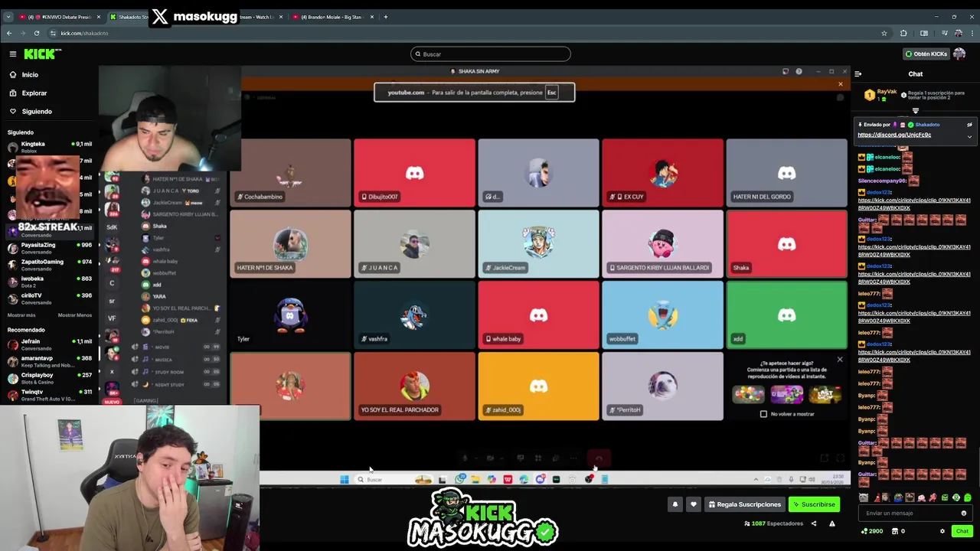Bookmark this page with the star icon
The image size is (980, 551).
pos(884,33)
